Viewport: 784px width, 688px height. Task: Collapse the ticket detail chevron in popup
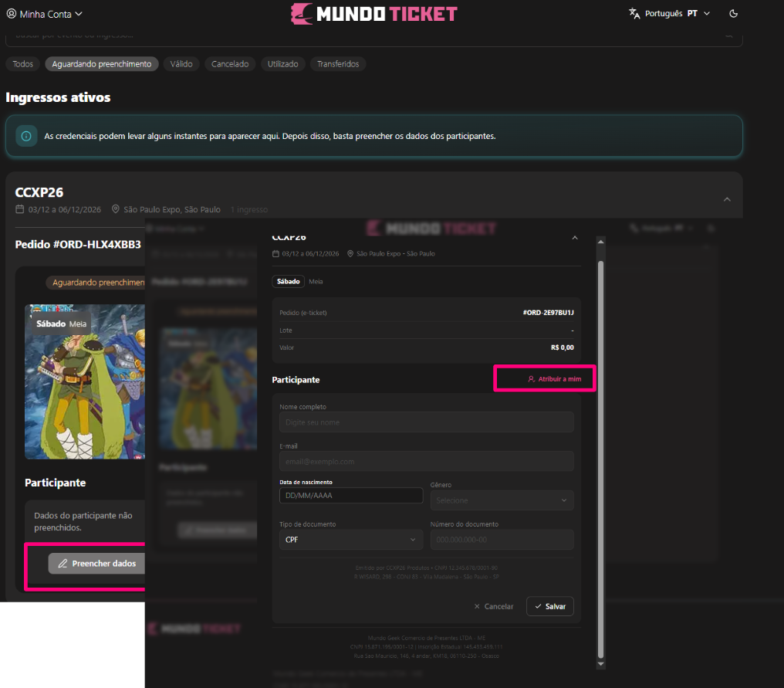point(575,238)
